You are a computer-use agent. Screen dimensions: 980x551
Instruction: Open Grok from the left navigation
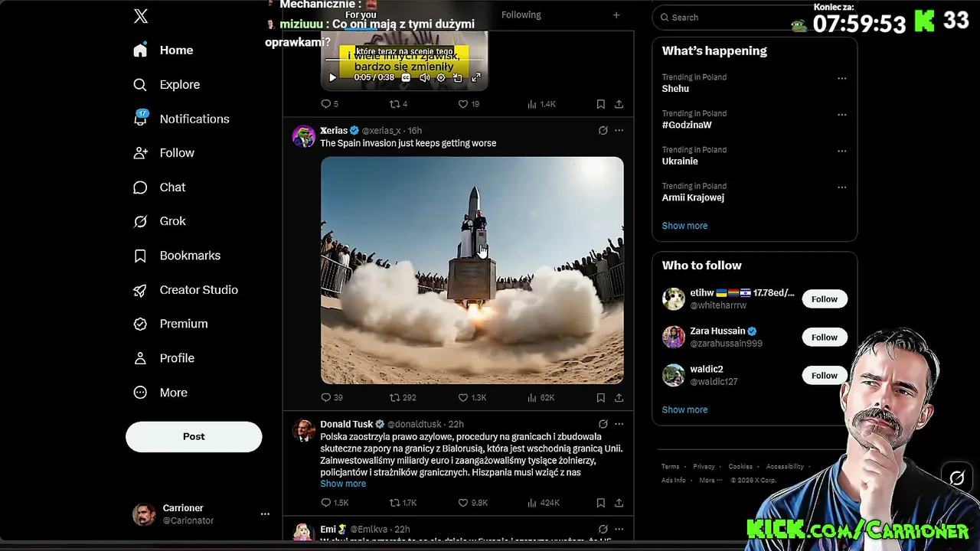tap(158, 221)
